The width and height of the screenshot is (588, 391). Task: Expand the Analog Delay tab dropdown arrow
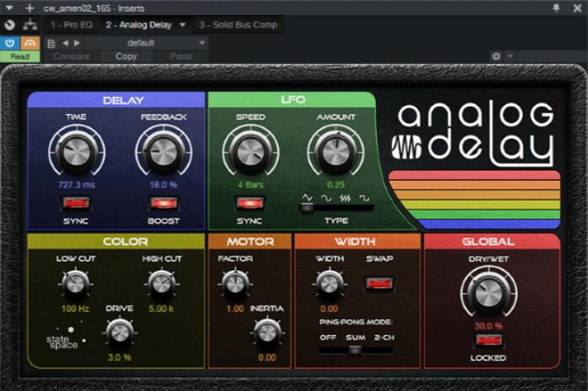tap(183, 25)
